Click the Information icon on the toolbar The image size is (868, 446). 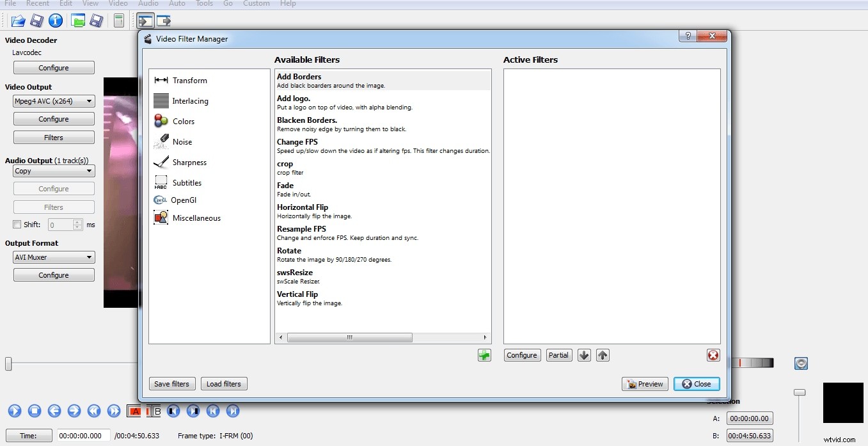[56, 20]
